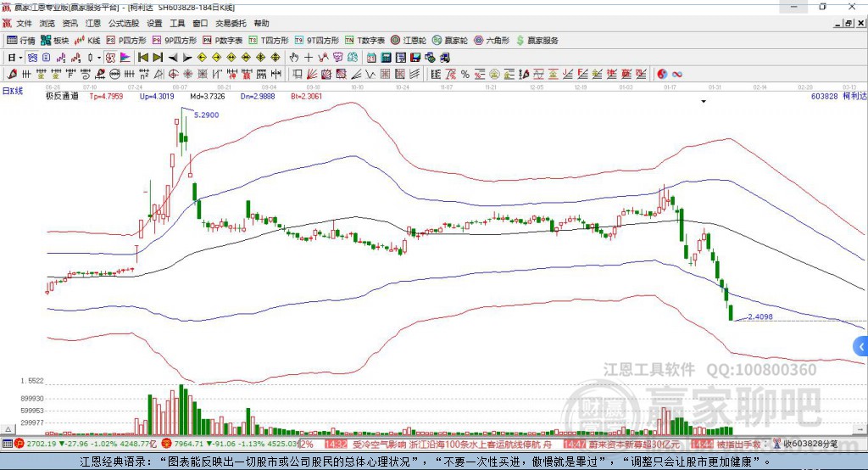The image size is (868, 470).
Task: Click the 5.2900 high price label
Action: click(207, 115)
